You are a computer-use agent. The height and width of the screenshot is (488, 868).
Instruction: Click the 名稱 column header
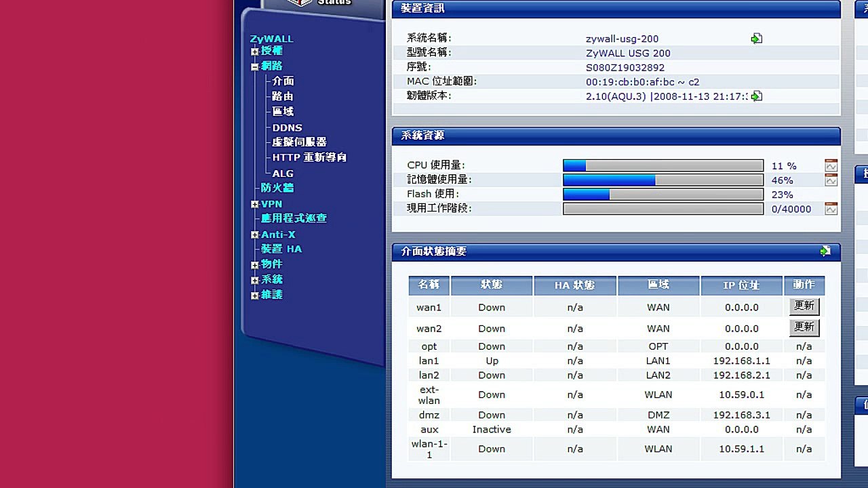coord(429,285)
